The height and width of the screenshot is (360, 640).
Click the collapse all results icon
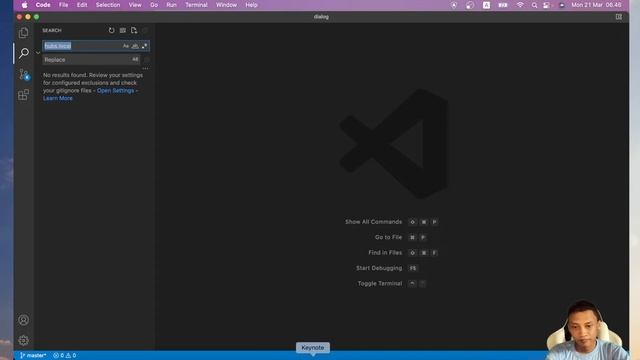click(x=145, y=31)
